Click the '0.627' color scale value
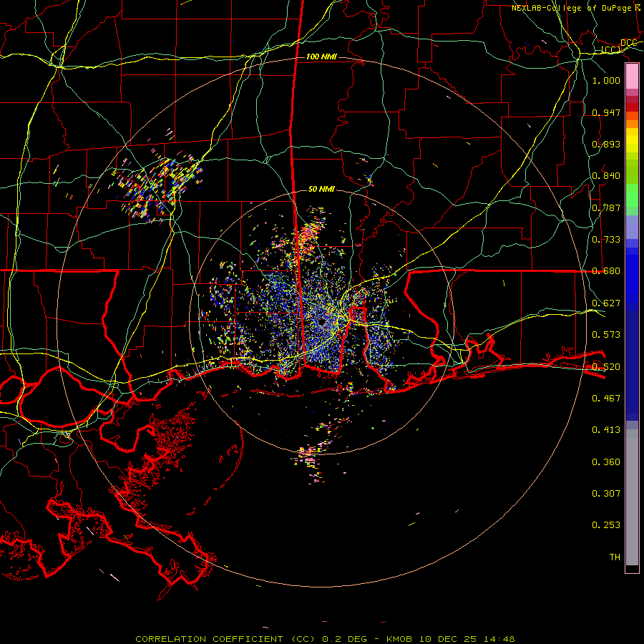Image resolution: width=644 pixels, height=644 pixels. (606, 303)
